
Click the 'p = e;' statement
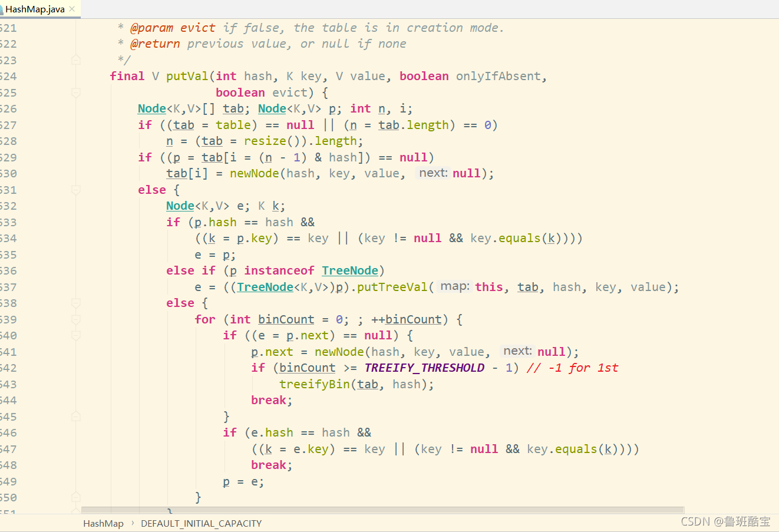[243, 481]
